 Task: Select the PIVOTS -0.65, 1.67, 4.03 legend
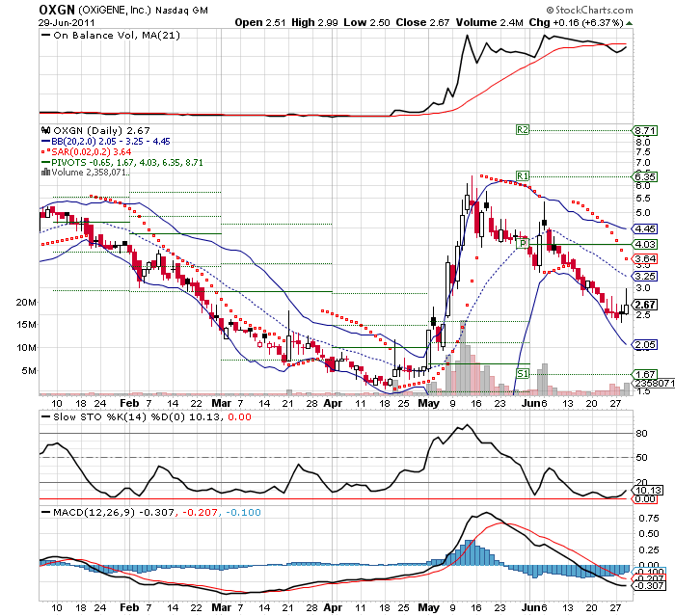click(127, 163)
